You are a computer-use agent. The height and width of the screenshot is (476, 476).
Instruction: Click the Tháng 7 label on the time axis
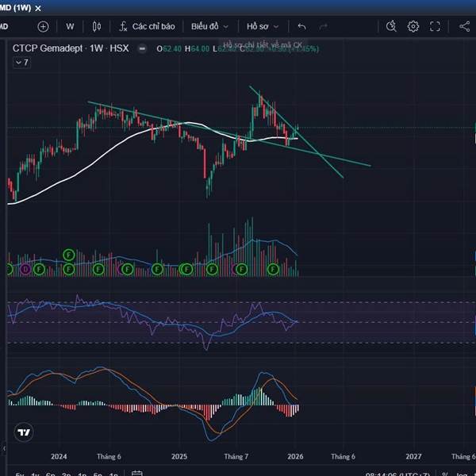(x=236, y=456)
